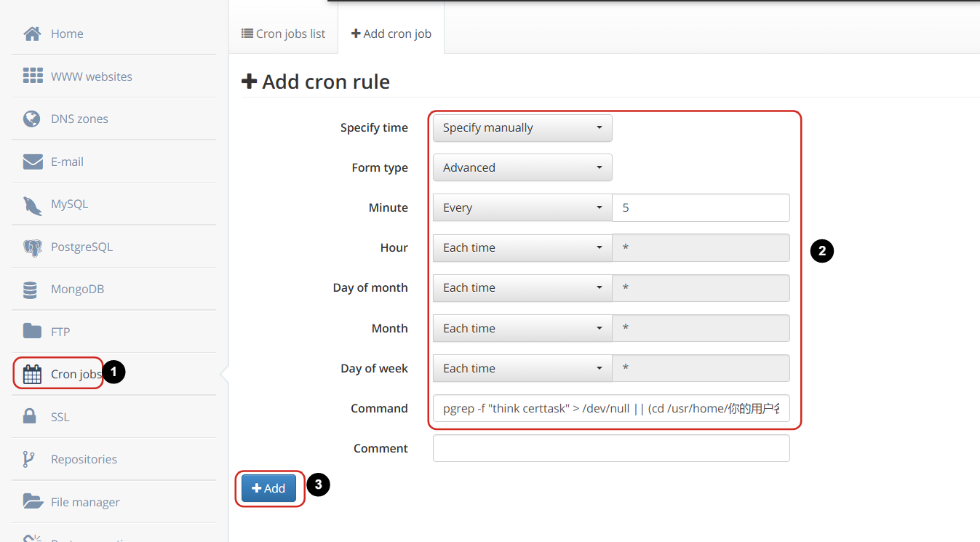Select the PostgreSQL elephant icon

[32, 247]
